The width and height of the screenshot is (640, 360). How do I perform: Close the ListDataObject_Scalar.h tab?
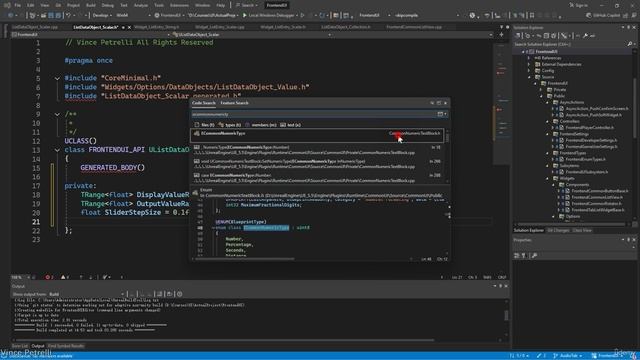[129, 27]
